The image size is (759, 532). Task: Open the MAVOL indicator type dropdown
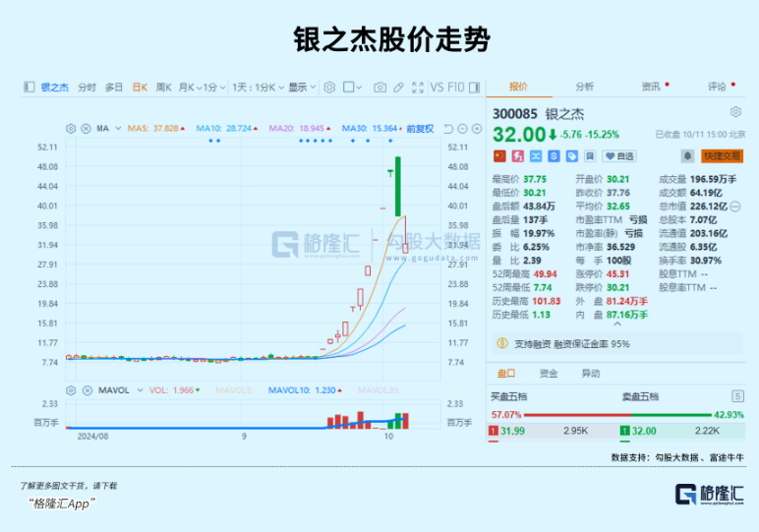140,390
